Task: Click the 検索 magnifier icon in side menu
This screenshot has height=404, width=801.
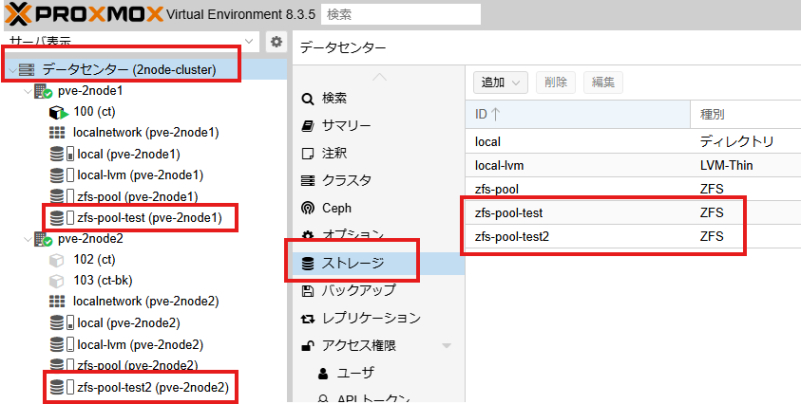Action: pyautogui.click(x=308, y=99)
